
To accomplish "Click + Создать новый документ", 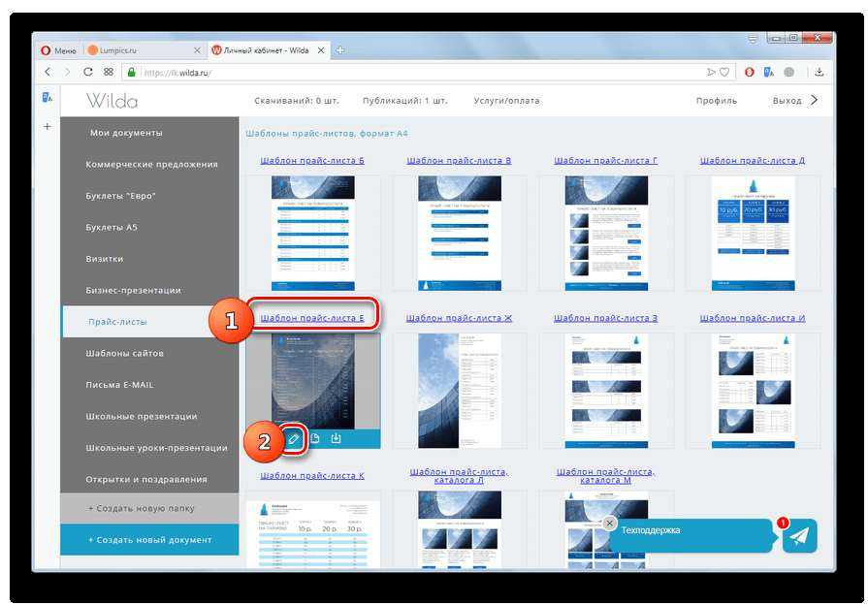I will coord(150,540).
